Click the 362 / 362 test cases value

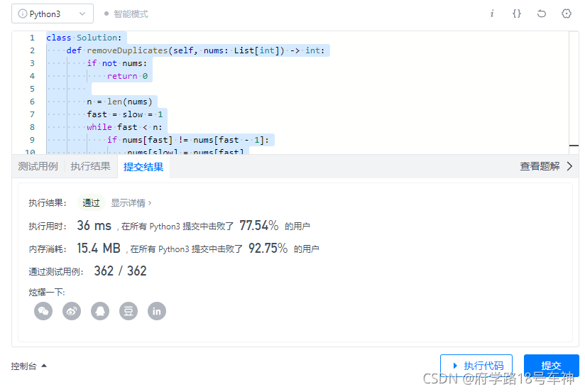click(x=120, y=271)
